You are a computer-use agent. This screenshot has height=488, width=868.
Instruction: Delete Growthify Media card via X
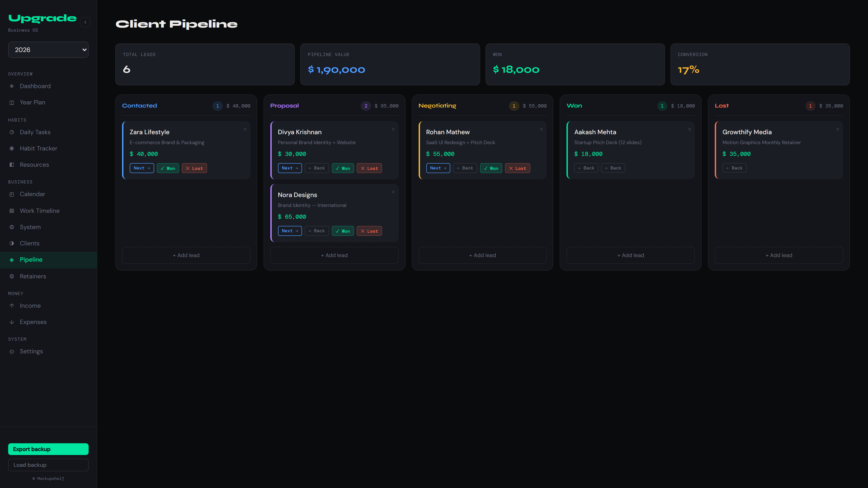pyautogui.click(x=837, y=129)
